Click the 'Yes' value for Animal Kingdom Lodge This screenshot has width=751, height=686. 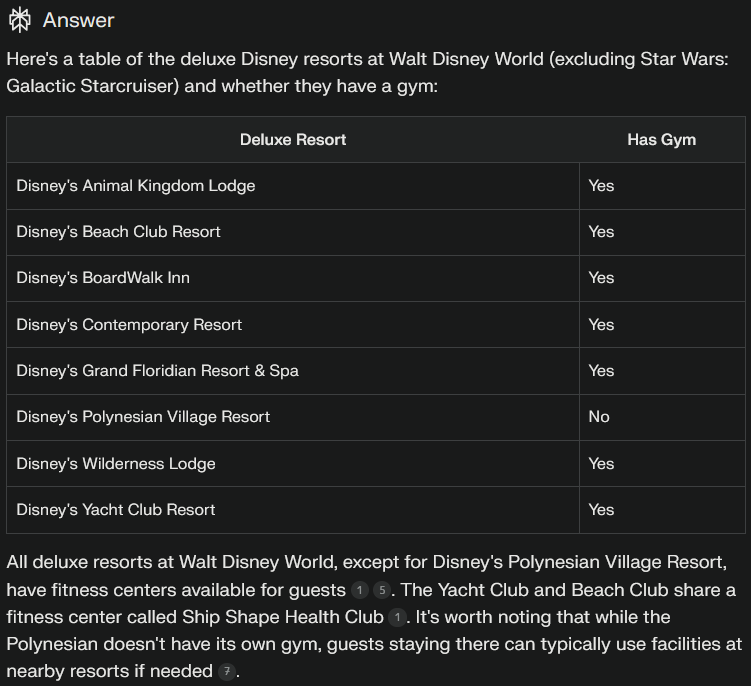tap(601, 186)
